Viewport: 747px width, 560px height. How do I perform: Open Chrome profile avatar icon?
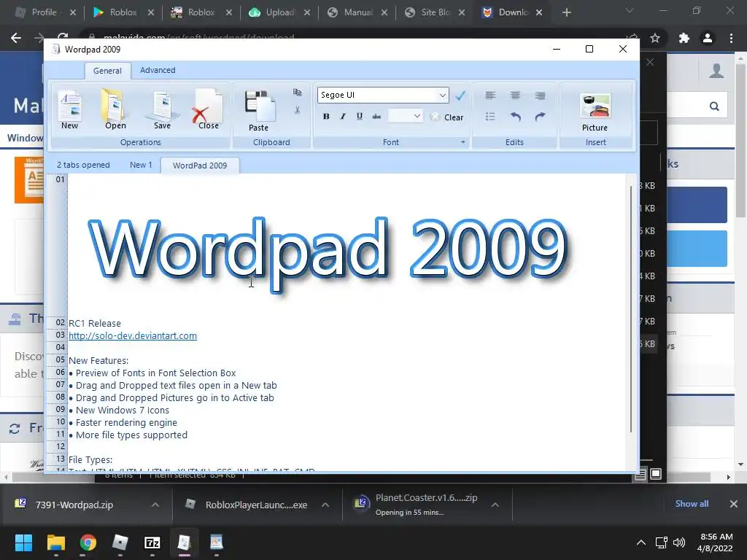708,38
